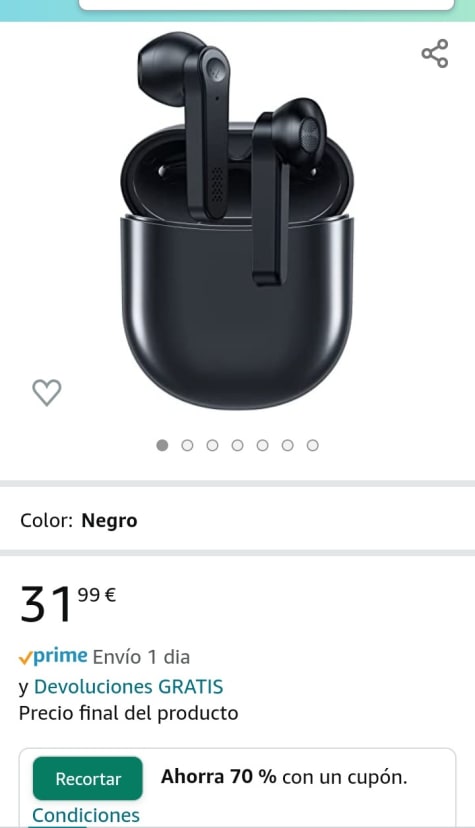
Task: Tap the share icon
Action: (x=435, y=53)
